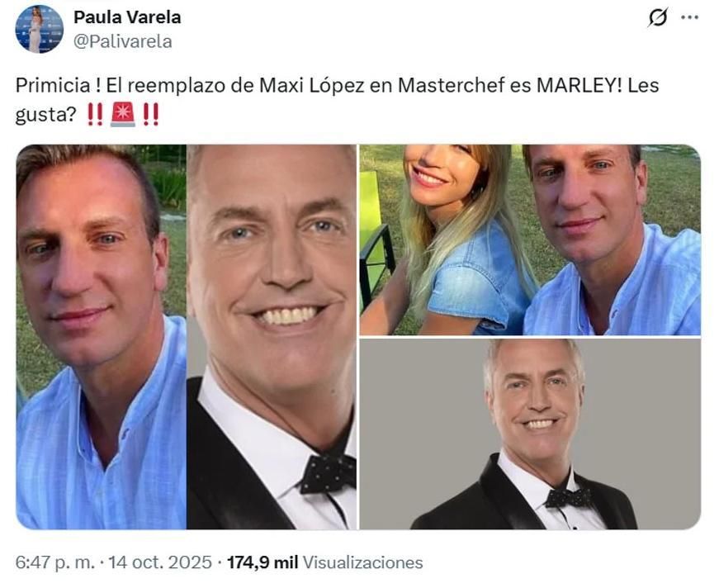
Task: Click the polka-dot bow tie in large tuxedo photo
Action: (329, 473)
